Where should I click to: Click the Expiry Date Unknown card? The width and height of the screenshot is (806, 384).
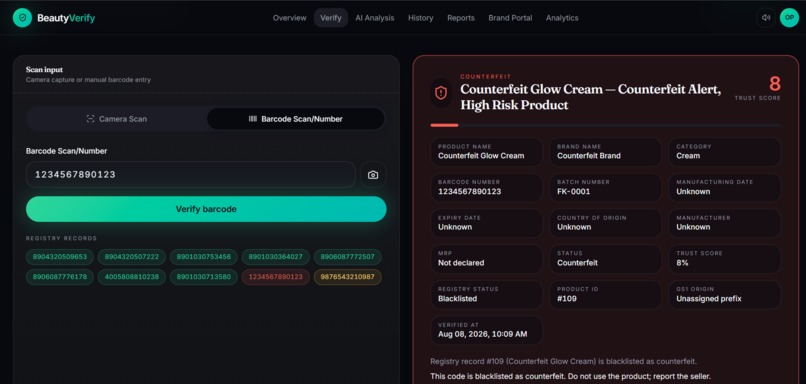coord(486,223)
